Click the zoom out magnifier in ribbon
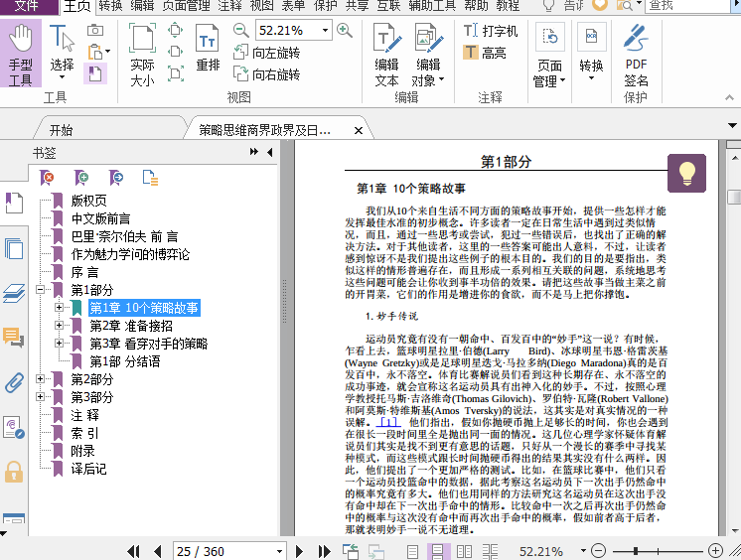741x560 pixels. 241,31
